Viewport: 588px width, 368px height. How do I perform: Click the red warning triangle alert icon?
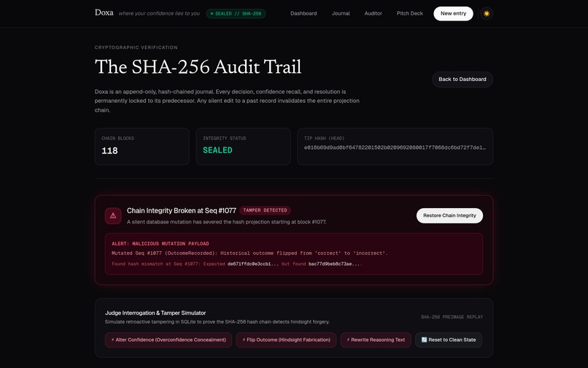pos(113,215)
